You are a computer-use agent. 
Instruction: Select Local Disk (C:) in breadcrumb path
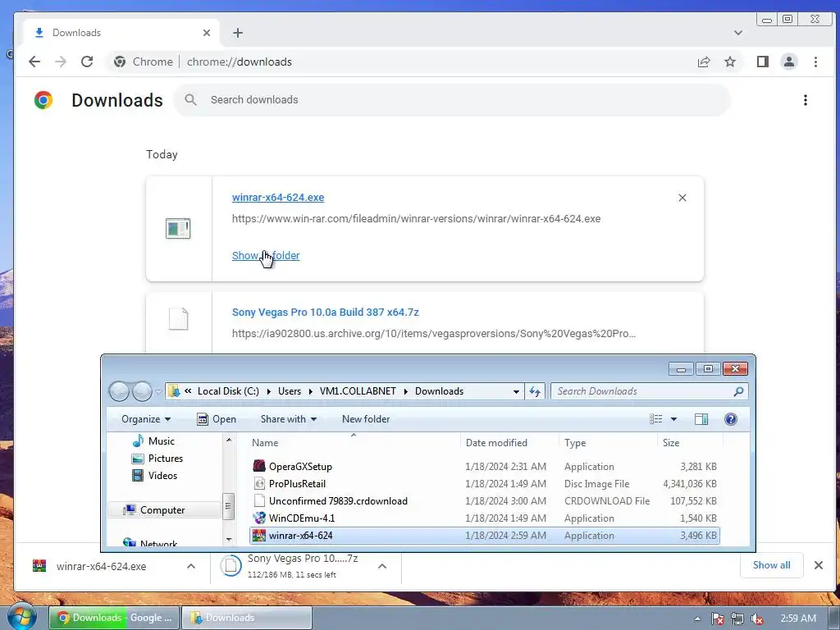pyautogui.click(x=228, y=391)
